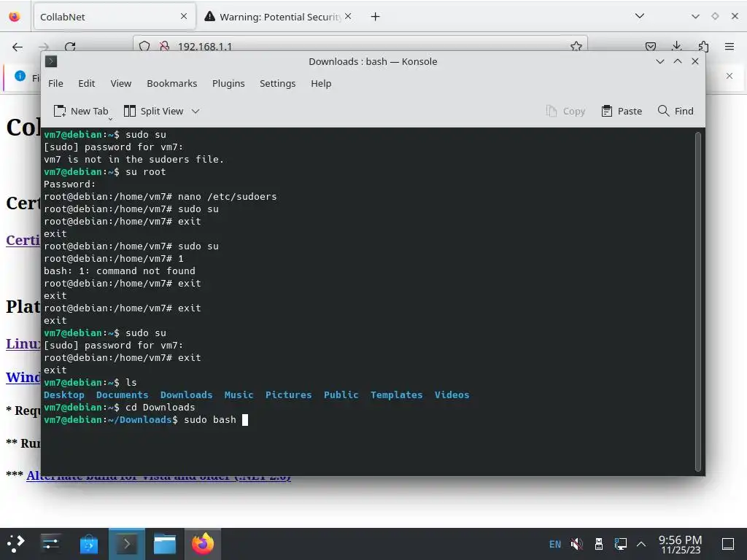Image resolution: width=747 pixels, height=560 pixels.
Task: Expand the Split View dropdown arrow
Action: (x=196, y=111)
